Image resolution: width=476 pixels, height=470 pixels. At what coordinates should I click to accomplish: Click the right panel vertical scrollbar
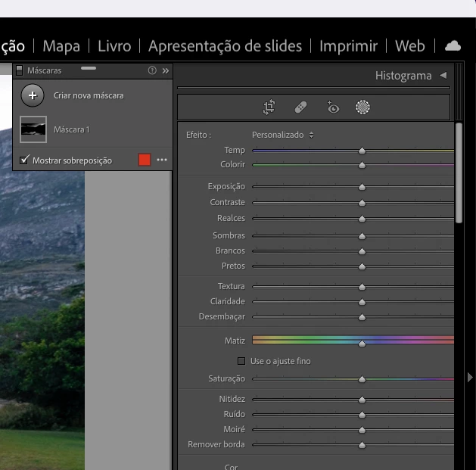tap(459, 173)
